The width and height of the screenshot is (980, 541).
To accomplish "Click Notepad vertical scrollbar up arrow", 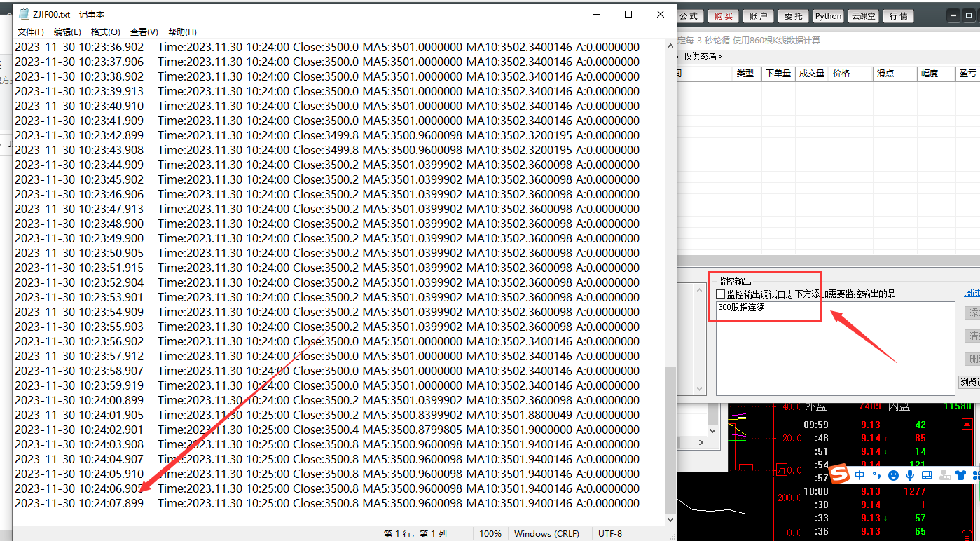I will 670,46.
